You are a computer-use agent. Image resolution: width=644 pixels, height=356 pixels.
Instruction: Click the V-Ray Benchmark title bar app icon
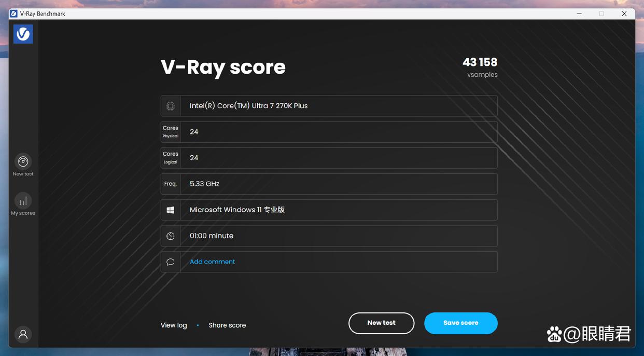point(13,13)
